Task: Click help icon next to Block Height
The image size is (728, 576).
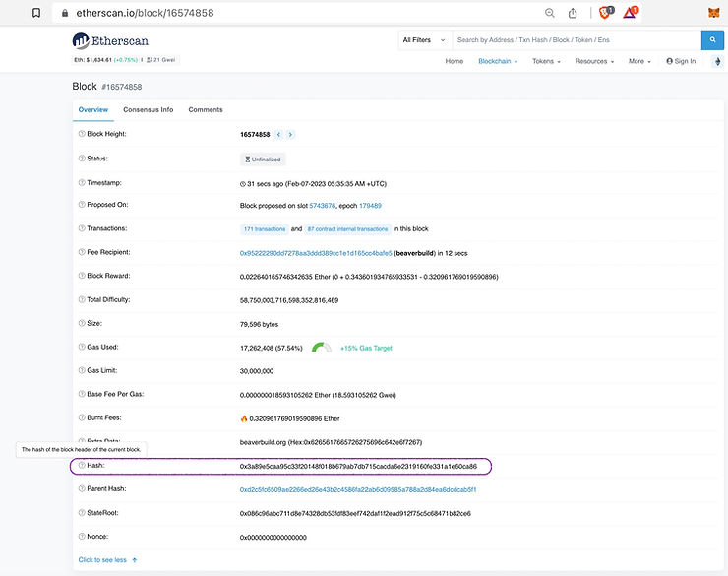Action: 82,134
